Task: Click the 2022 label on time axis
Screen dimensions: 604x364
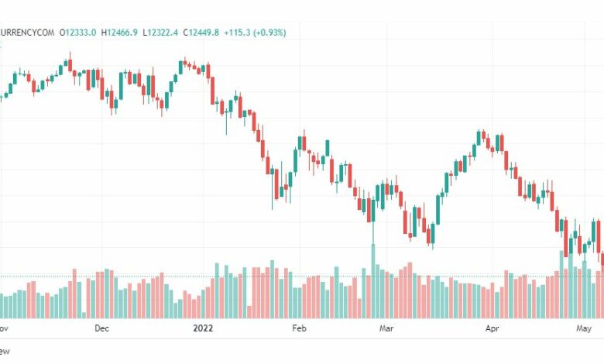Action: point(203,328)
